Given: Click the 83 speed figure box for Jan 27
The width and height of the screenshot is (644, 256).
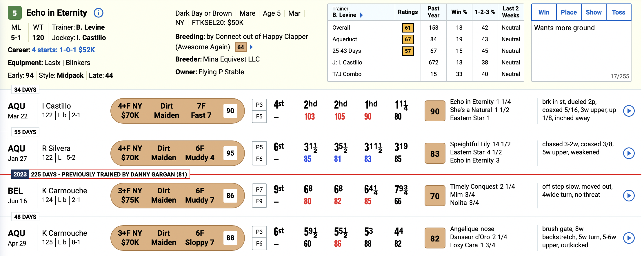Looking at the screenshot, I should coord(435,153).
